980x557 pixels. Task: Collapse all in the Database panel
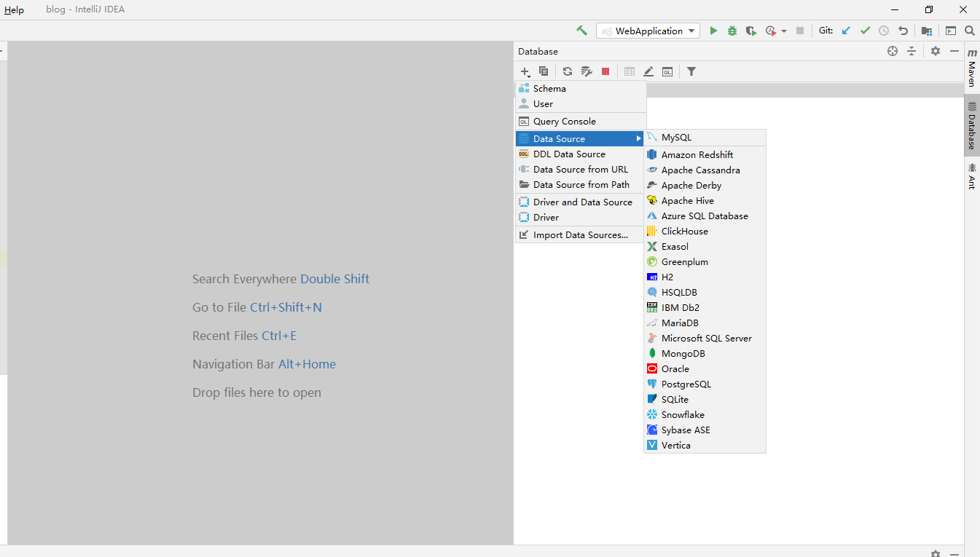(x=912, y=51)
